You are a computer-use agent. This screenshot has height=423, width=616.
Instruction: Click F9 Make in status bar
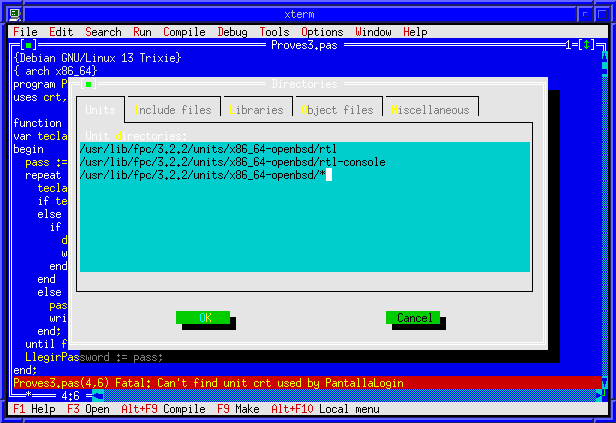tap(238, 409)
